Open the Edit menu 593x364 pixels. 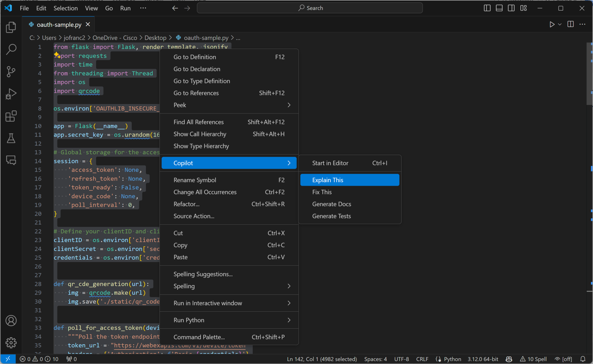(x=41, y=8)
